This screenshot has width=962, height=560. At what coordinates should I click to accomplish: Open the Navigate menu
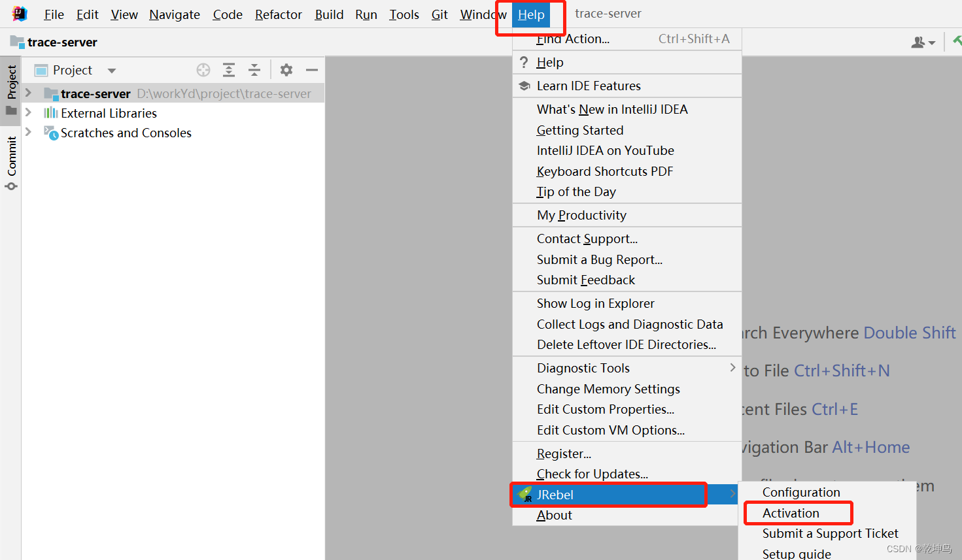click(x=175, y=14)
